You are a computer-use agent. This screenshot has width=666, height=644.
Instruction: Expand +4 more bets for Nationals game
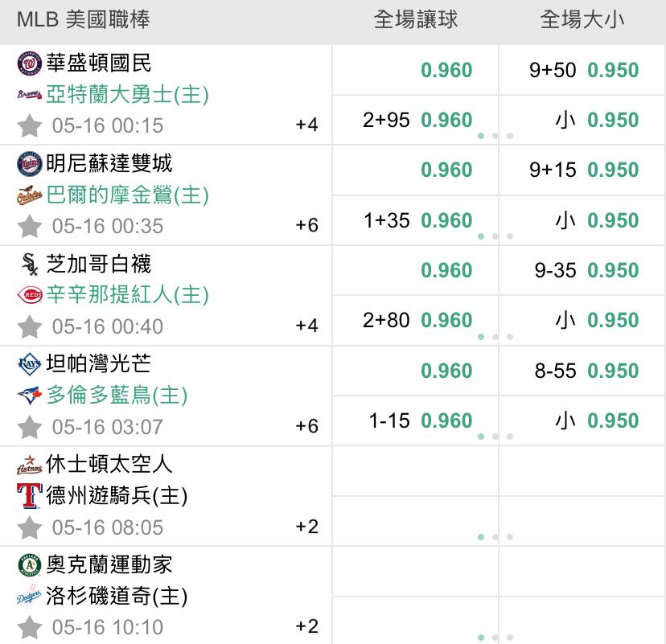(306, 125)
